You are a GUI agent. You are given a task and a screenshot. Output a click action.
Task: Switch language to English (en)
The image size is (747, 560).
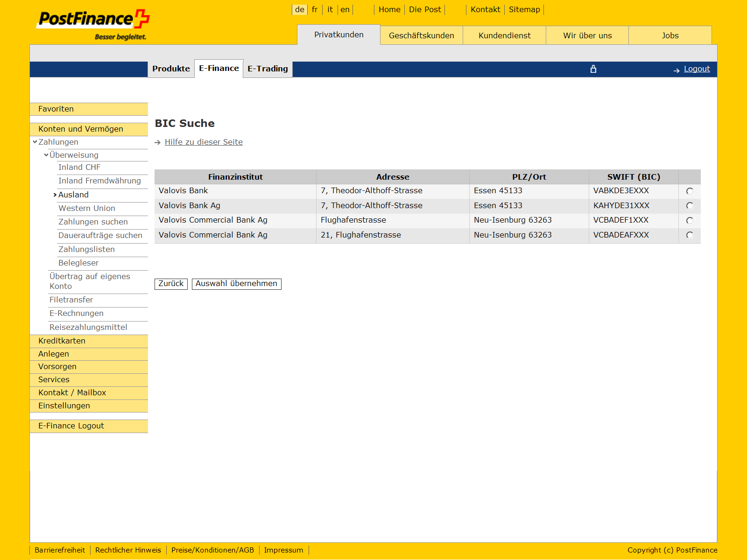pyautogui.click(x=345, y=9)
